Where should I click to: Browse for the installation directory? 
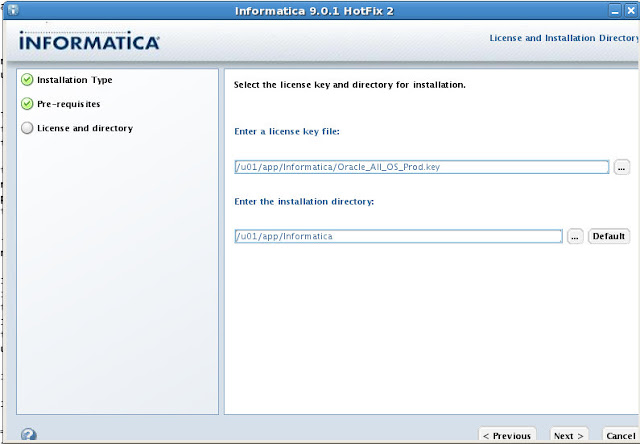pos(575,236)
